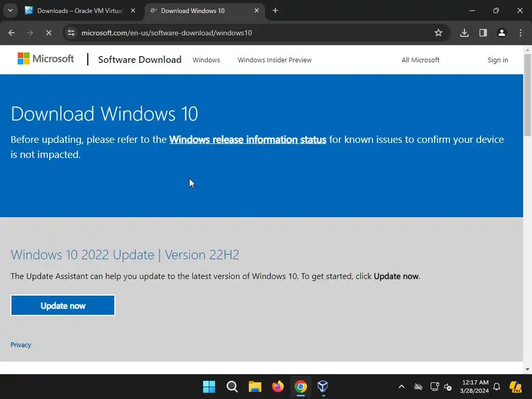Open File Explorer from the taskbar
The image size is (532, 399).
(x=255, y=387)
